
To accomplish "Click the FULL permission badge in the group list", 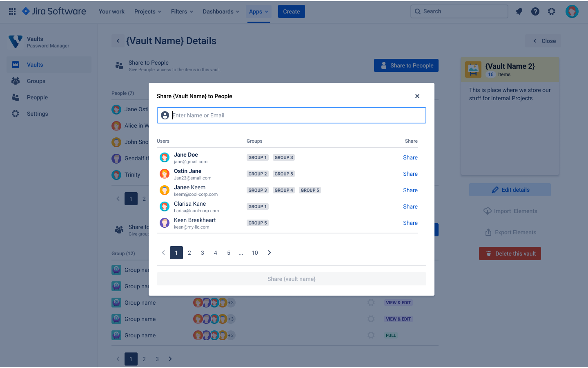I will (x=391, y=335).
